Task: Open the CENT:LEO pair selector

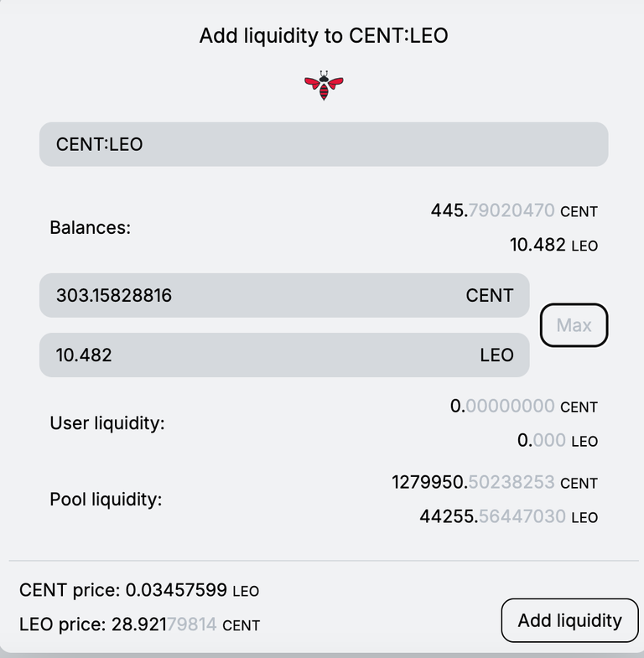Action: [x=324, y=144]
